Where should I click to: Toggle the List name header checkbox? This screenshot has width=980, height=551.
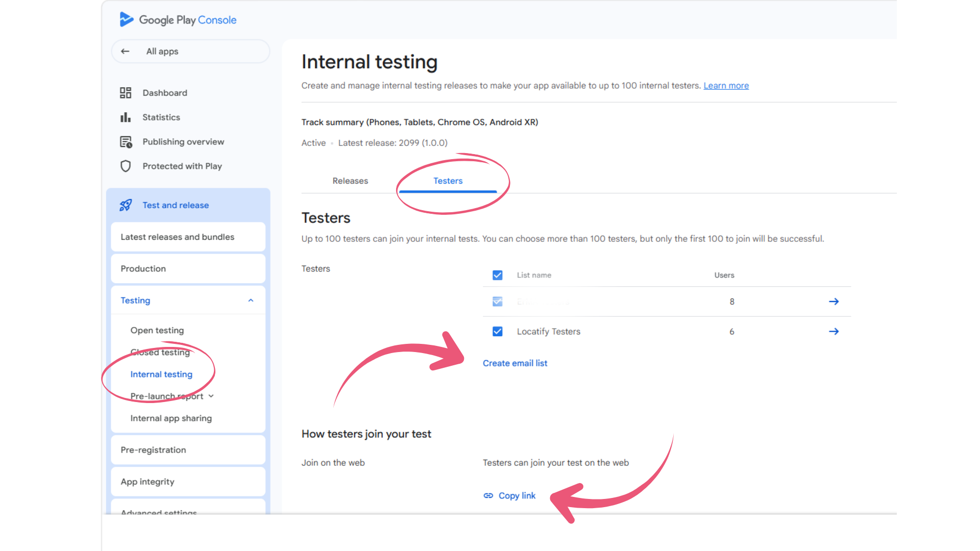(x=498, y=275)
